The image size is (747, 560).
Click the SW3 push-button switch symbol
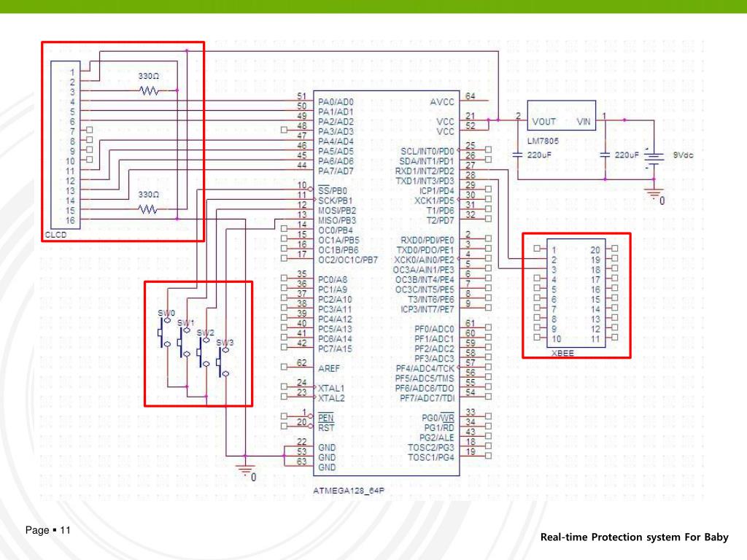(x=223, y=362)
